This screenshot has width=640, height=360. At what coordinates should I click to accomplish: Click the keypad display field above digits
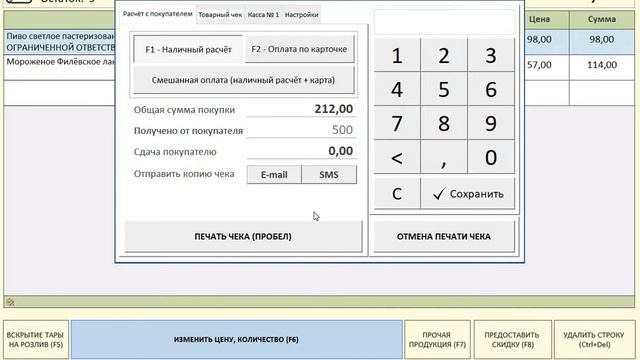[444, 22]
